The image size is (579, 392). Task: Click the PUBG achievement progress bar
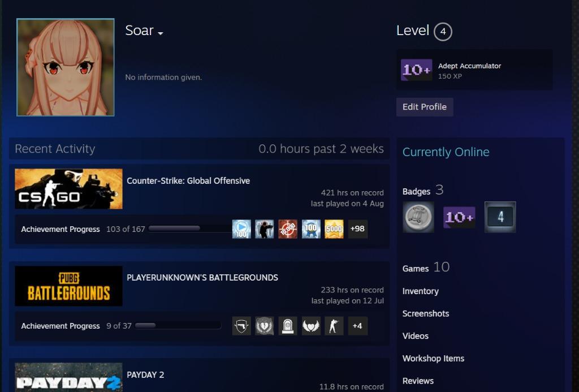coord(178,325)
